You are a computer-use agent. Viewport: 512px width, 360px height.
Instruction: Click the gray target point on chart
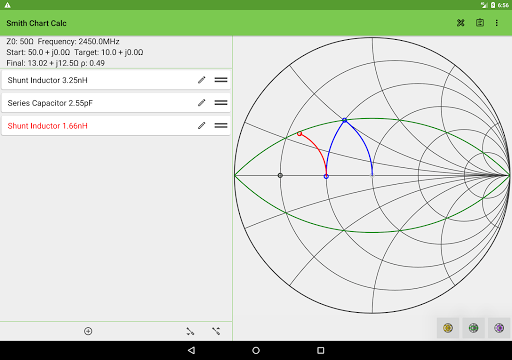(x=280, y=175)
